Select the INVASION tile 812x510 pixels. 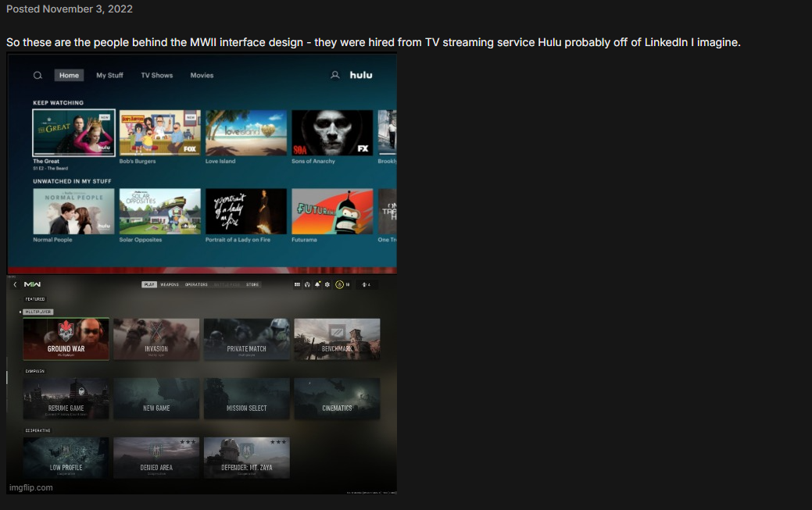click(x=156, y=339)
